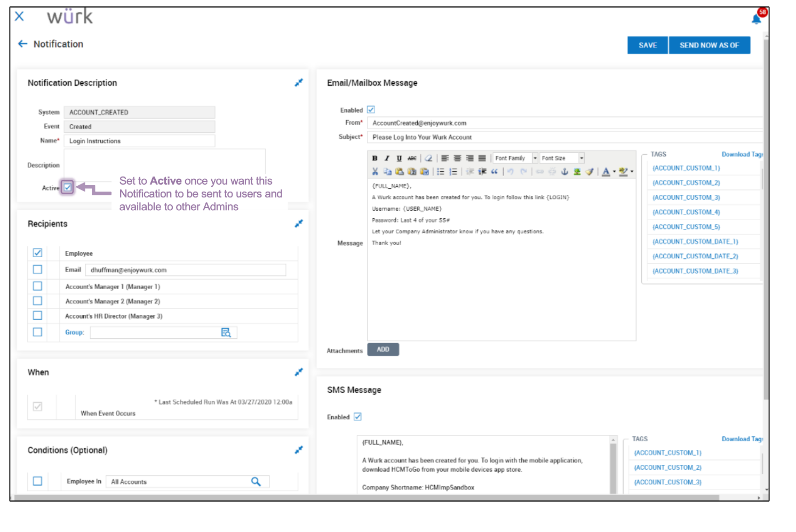
Task: Check the Group recipient checkbox
Action: click(37, 332)
